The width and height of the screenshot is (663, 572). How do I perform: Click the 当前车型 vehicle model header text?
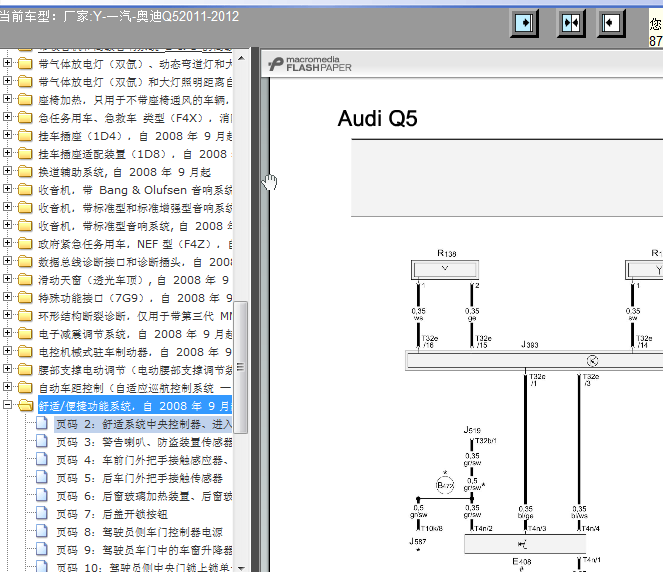pyautogui.click(x=119, y=16)
